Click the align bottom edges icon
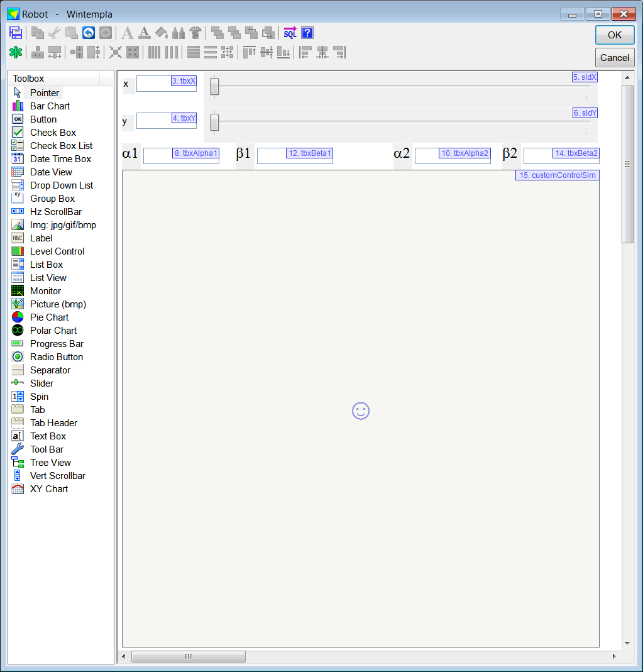Screen dimensions: 643x672 coord(283,52)
